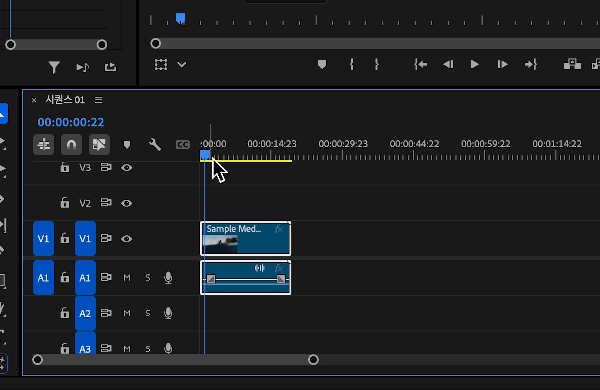Select the 시퀀스 01 tab
Screen dimensions: 600x390
click(x=65, y=100)
